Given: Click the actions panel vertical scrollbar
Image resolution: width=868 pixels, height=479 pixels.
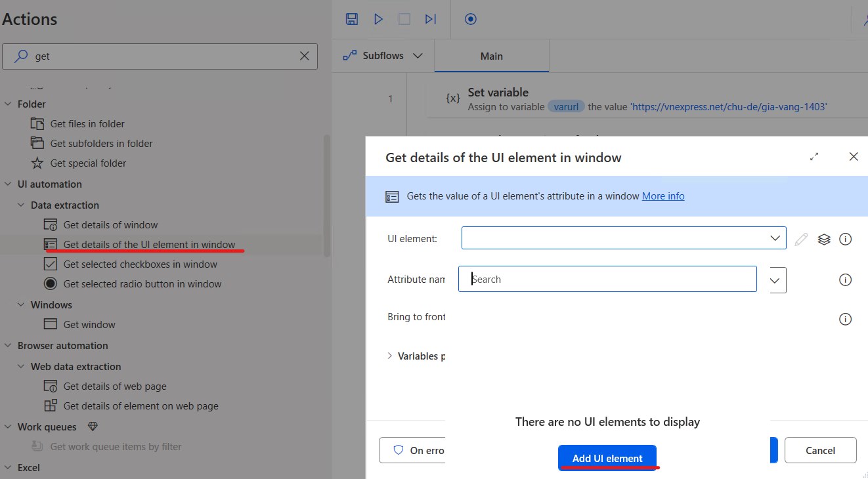Looking at the screenshot, I should 327,197.
